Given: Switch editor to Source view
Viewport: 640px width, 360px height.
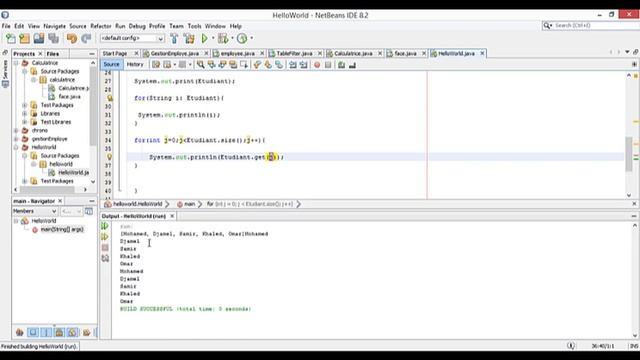Looking at the screenshot, I should [111, 64].
